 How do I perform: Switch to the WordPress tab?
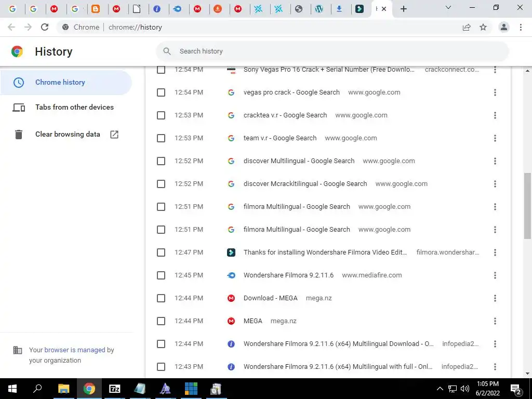pyautogui.click(x=319, y=9)
